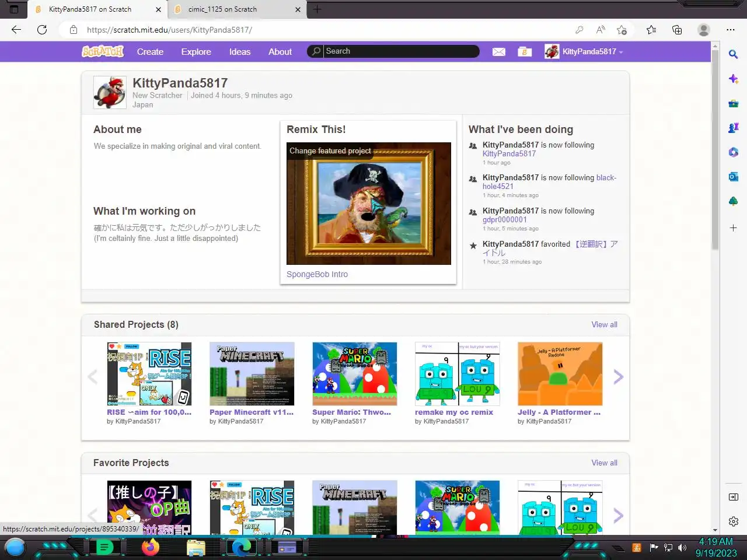Click the KittyPanda5817 profile picture
The image size is (747, 560).
(x=110, y=92)
